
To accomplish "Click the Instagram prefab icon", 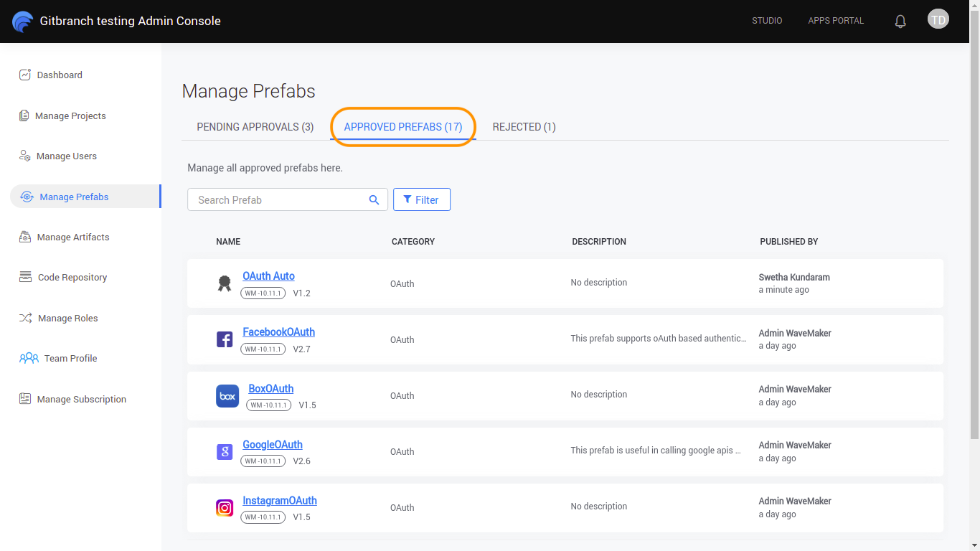I will (x=225, y=508).
